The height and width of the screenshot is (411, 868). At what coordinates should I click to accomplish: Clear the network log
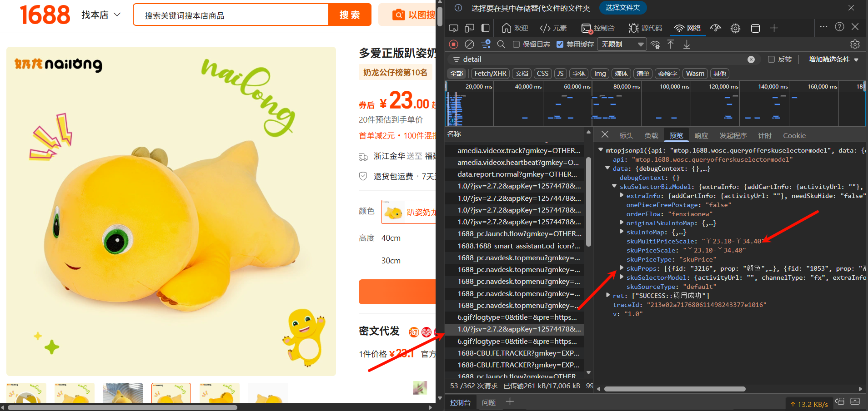[469, 44]
